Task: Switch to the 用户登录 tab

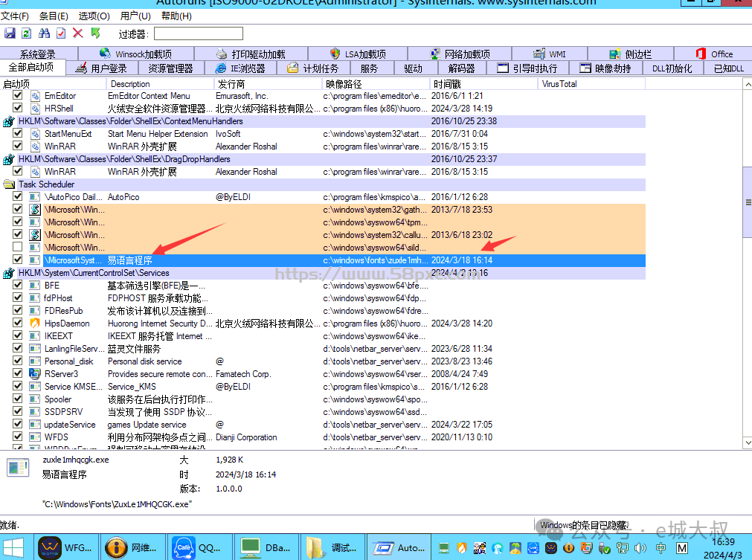Action: (101, 68)
